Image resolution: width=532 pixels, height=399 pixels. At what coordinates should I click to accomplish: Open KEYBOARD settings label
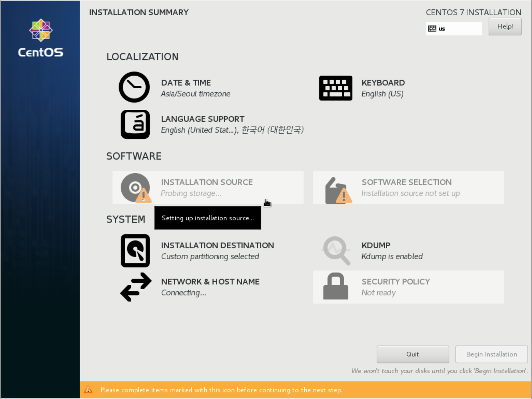pos(383,83)
